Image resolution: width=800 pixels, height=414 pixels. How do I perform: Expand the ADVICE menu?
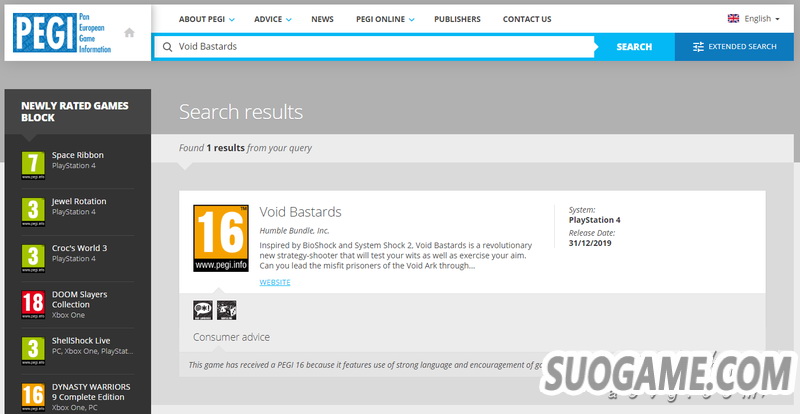(273, 19)
